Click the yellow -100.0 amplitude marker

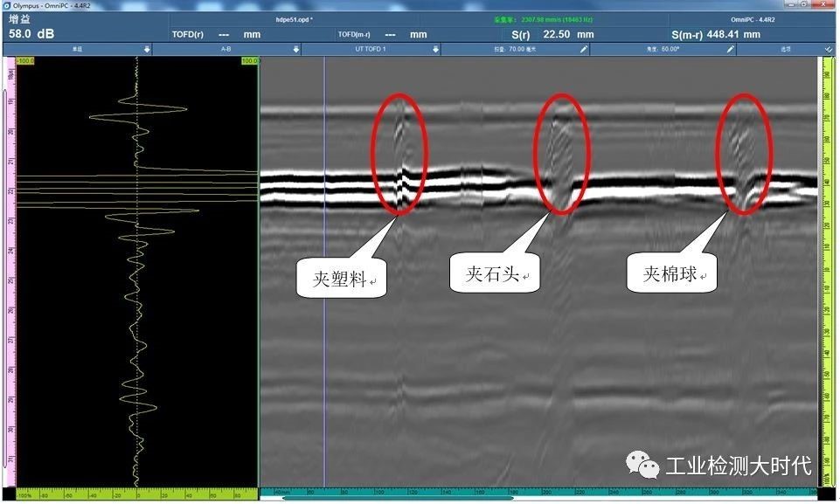pyautogui.click(x=25, y=61)
